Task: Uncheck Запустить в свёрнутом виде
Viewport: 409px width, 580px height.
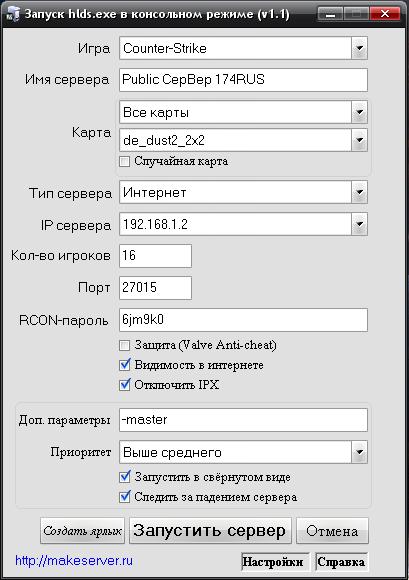Action: pos(125,476)
